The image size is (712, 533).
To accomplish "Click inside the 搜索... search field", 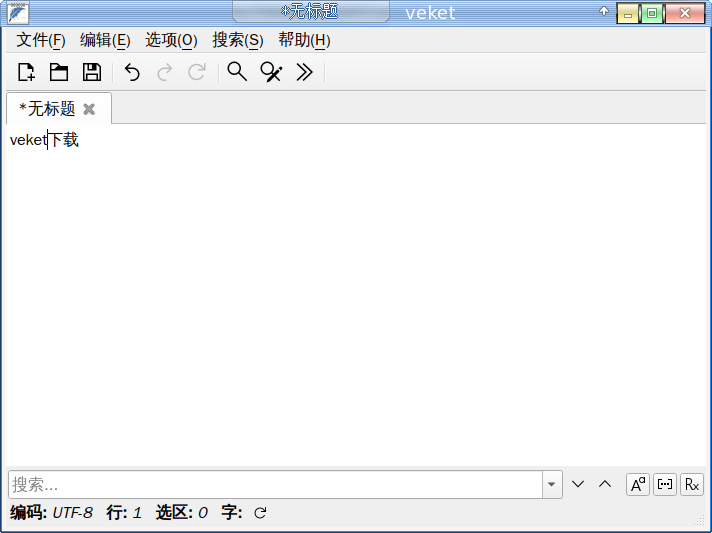I will point(275,484).
